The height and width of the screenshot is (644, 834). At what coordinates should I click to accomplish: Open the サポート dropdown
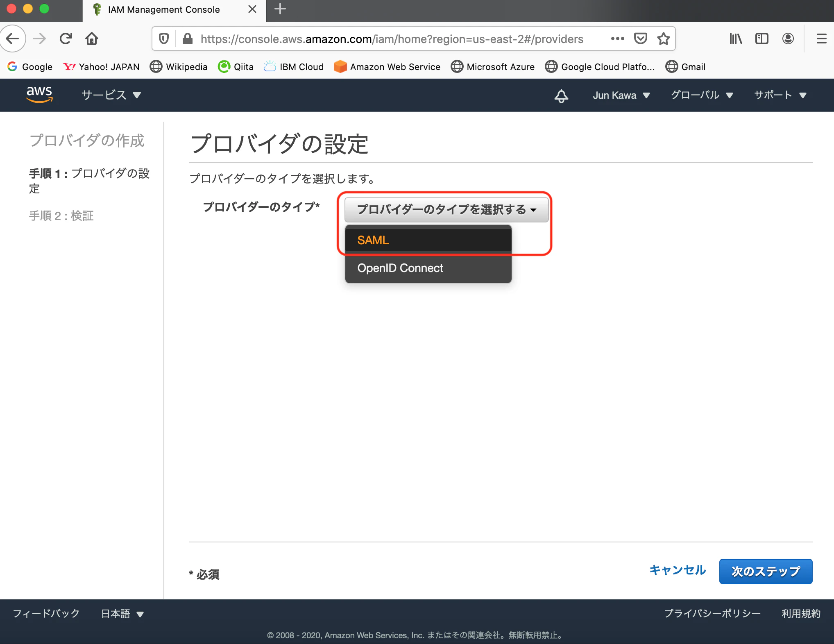point(780,95)
